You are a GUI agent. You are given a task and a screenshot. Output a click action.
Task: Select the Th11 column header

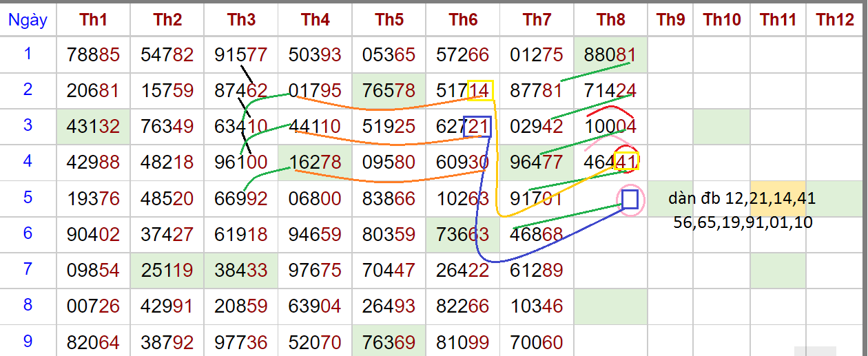(778, 20)
